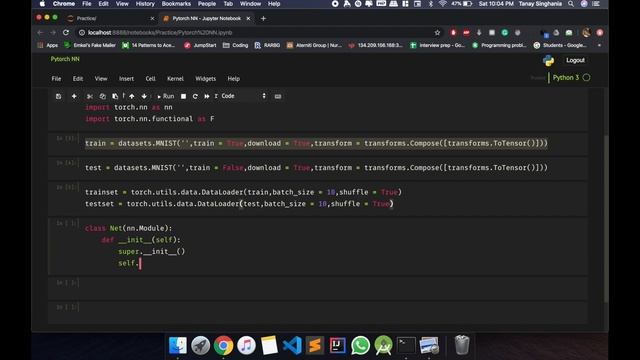Open the Trash in the dock
640x360 pixels.
[462, 346]
